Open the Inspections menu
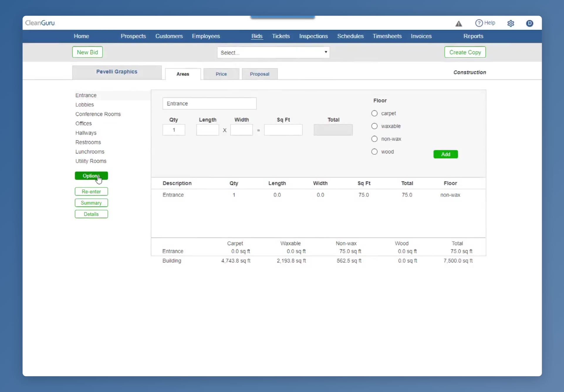 tap(313, 36)
